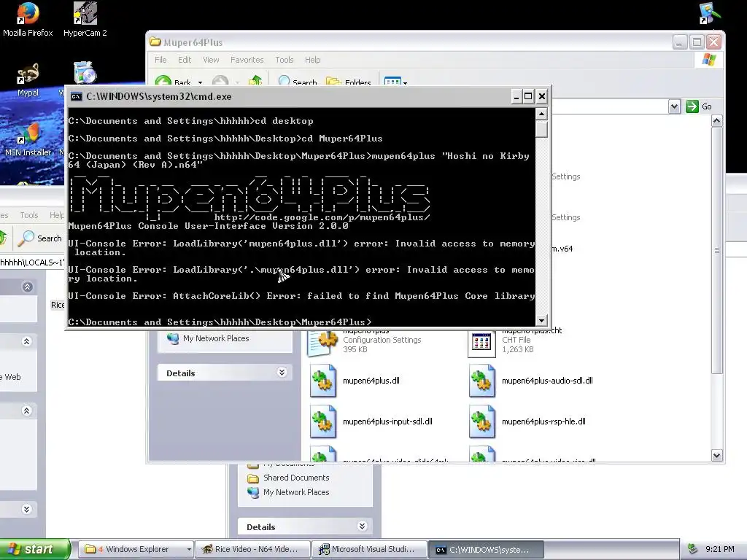Click the mupen64plus-input-sdl.dll file name

click(x=387, y=421)
